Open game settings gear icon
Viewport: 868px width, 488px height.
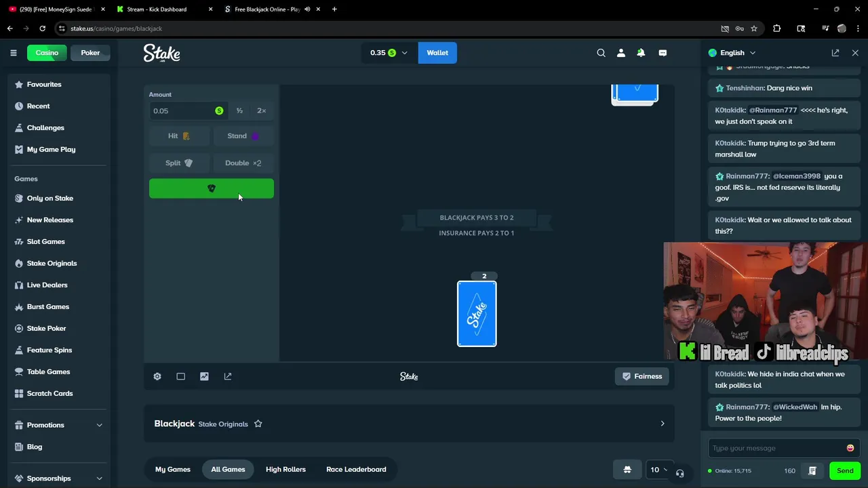pos(157,376)
